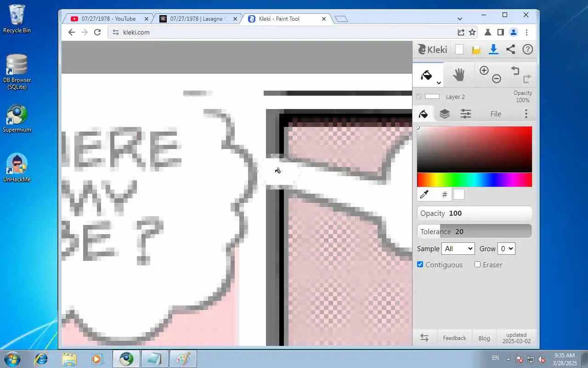Switch to the Layers tab
This screenshot has height=368, width=588.
444,114
